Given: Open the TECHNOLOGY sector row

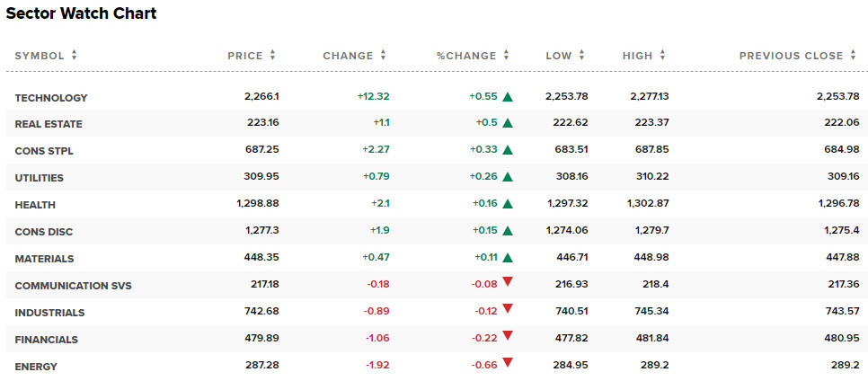Looking at the screenshot, I should point(51,98).
